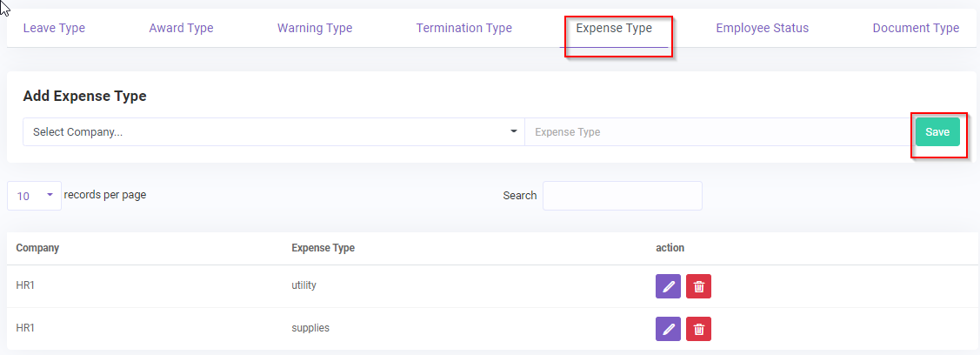Viewport: 980px width, 355px height.
Task: Click the action column header
Action: [670, 248]
